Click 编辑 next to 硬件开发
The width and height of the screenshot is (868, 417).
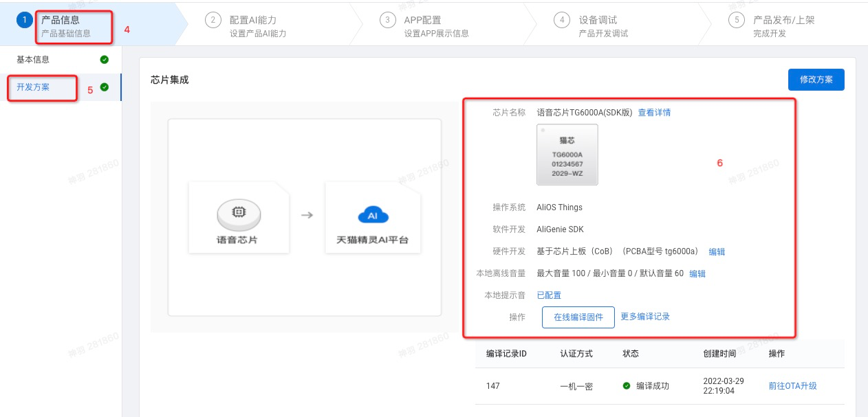coord(717,251)
